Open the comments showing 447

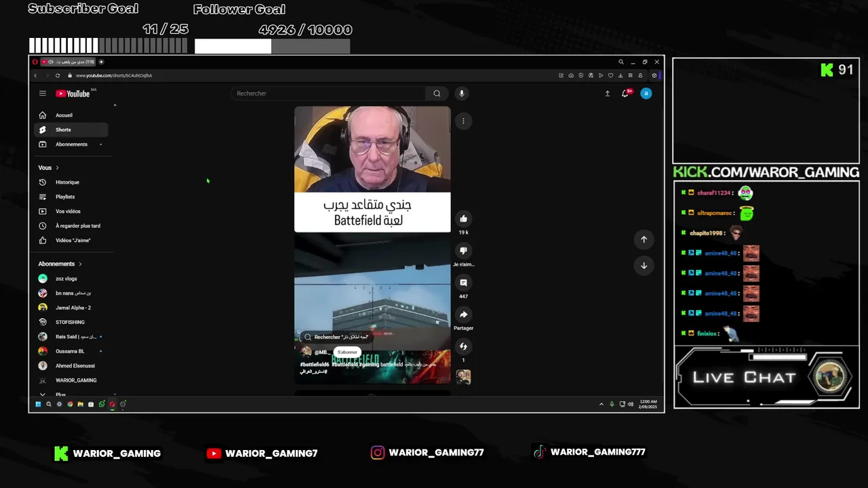tap(463, 283)
